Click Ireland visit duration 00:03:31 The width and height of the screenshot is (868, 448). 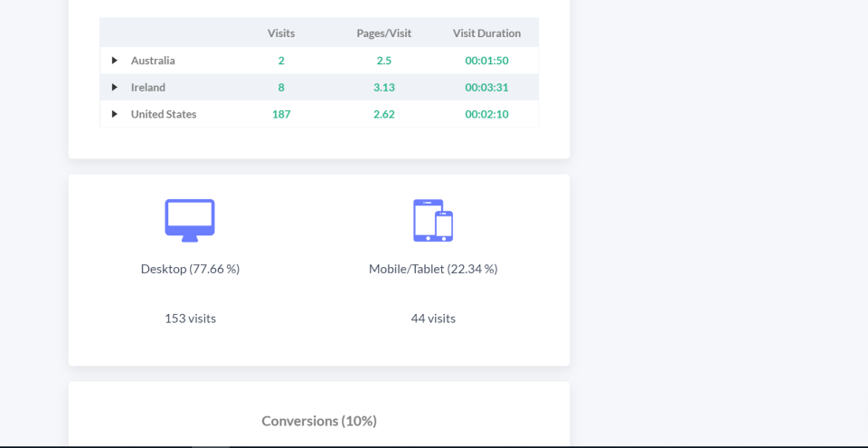click(486, 88)
